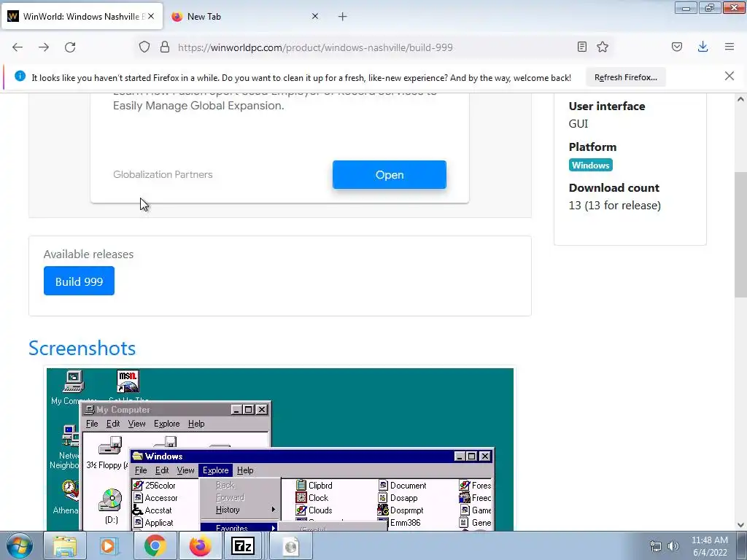Go forward using the browser forward arrow
Screen dimensions: 747x560
click(x=44, y=47)
